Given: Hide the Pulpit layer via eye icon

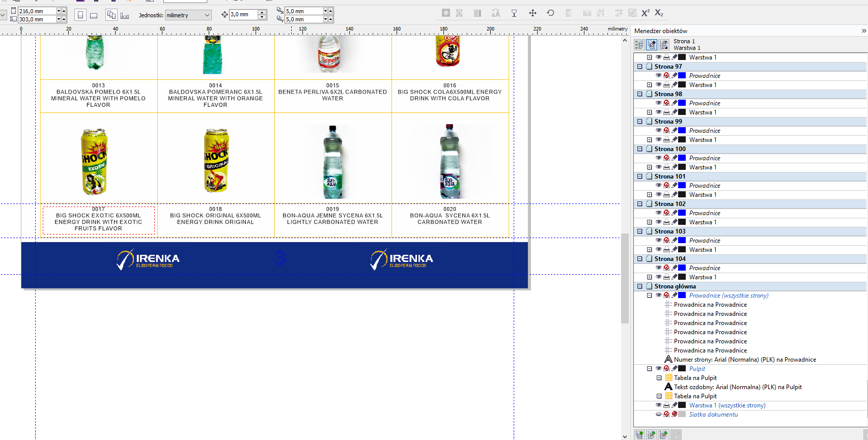Looking at the screenshot, I should pos(658,369).
